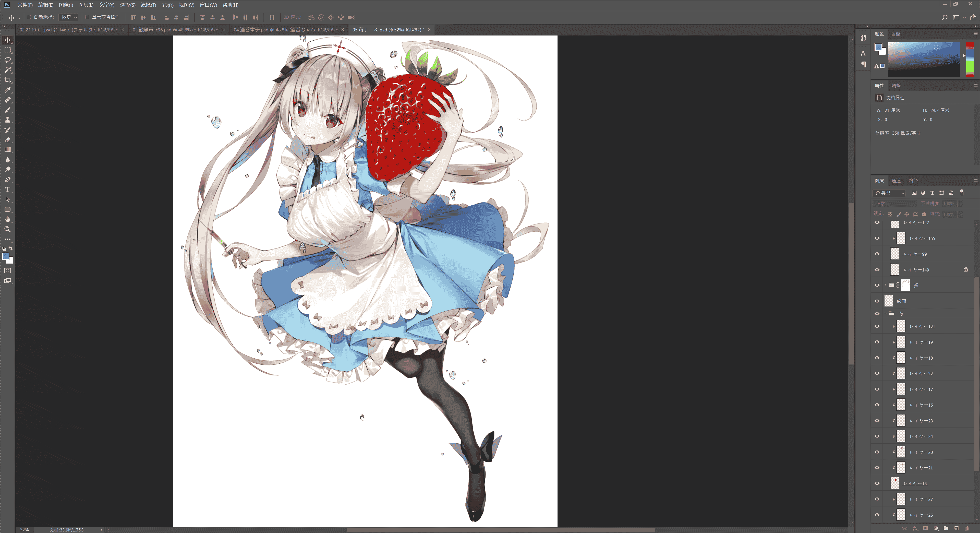Select the Move tool

click(x=8, y=40)
